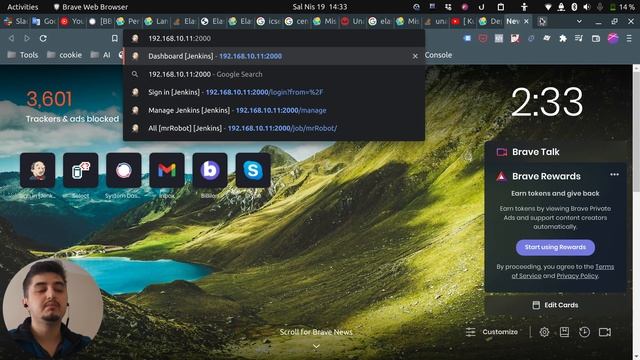Open the tab search dropdown arrow
The height and width of the screenshot is (360, 640).
[579, 21]
